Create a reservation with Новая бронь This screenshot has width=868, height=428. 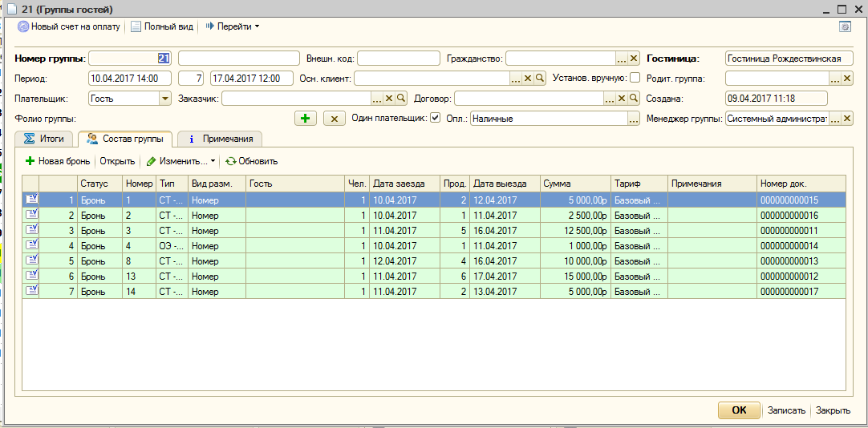tap(58, 161)
